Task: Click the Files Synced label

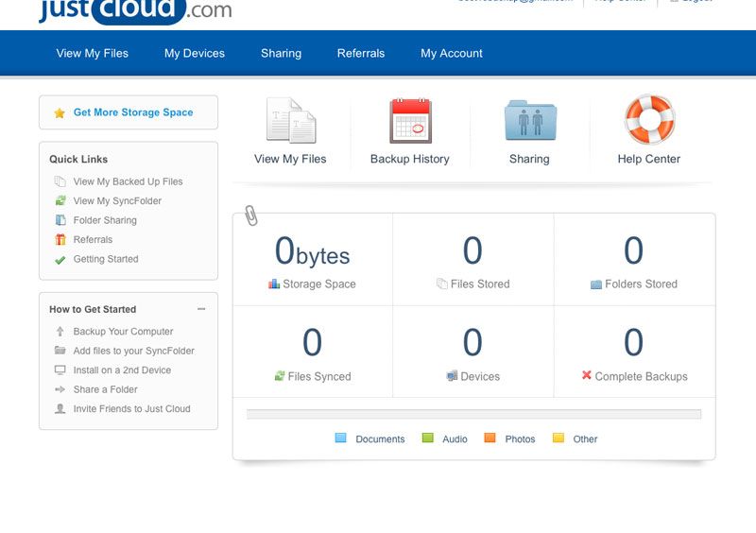Action: click(319, 376)
